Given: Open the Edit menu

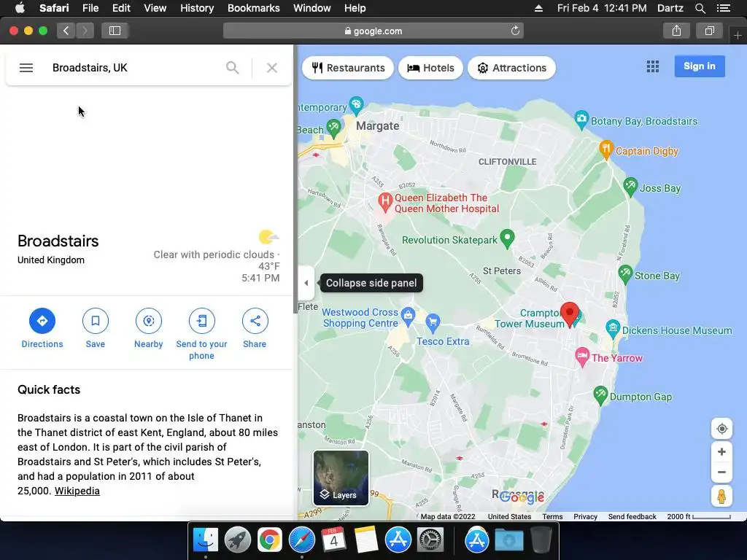Looking at the screenshot, I should click(x=121, y=8).
